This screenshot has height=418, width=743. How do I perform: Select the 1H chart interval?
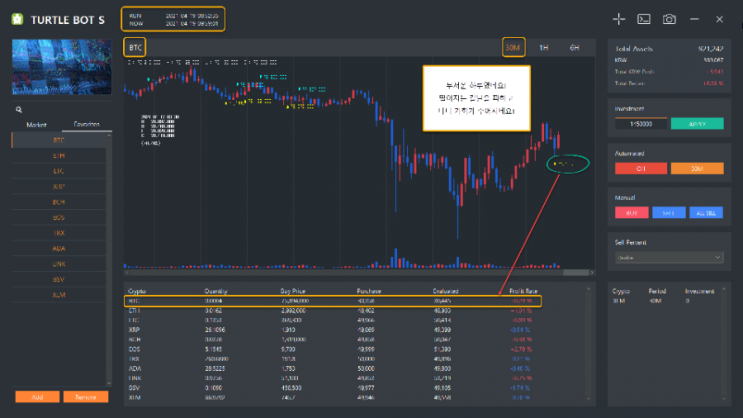[x=544, y=47]
